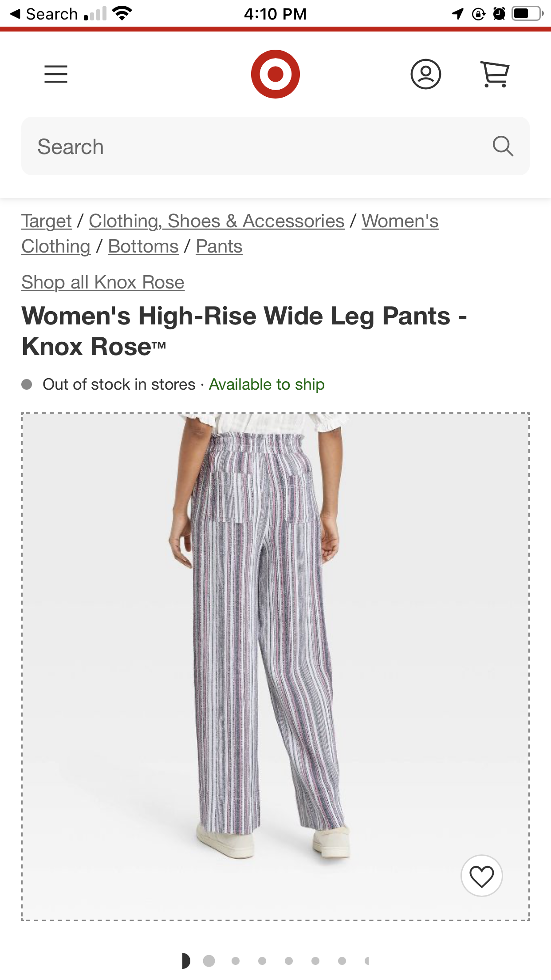Tap Available to ship text
Image resolution: width=551 pixels, height=980 pixels.
point(267,384)
